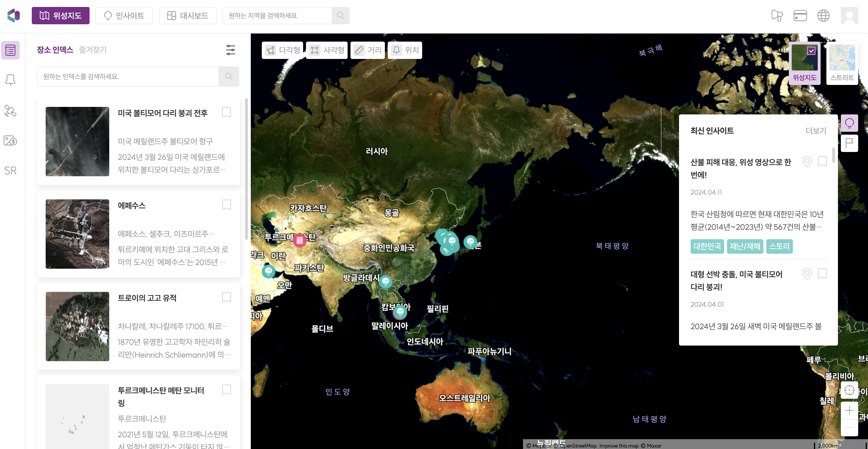This screenshot has width=868, height=449.
Task: Click the 재난/재해 tag
Action: point(745,246)
